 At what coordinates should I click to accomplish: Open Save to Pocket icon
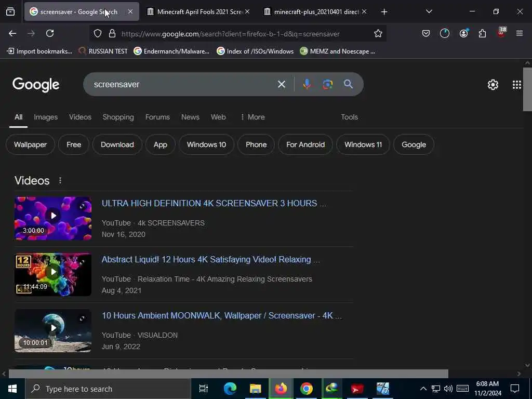(426, 33)
